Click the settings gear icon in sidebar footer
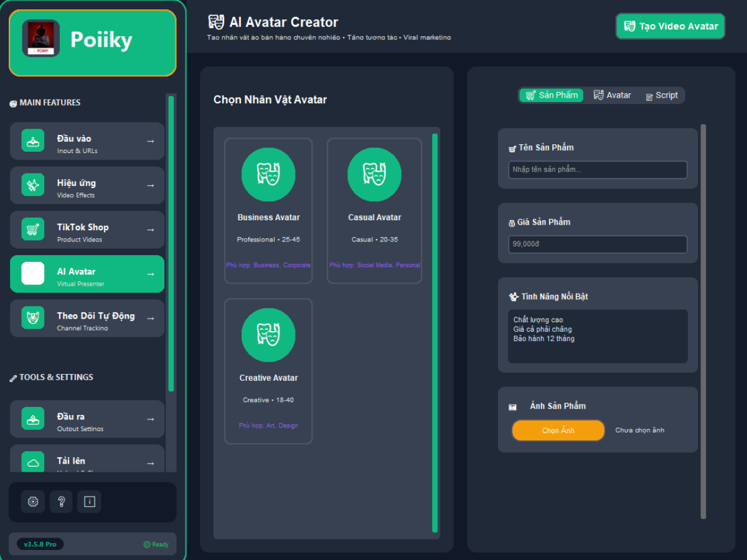747x560 pixels. [33, 502]
